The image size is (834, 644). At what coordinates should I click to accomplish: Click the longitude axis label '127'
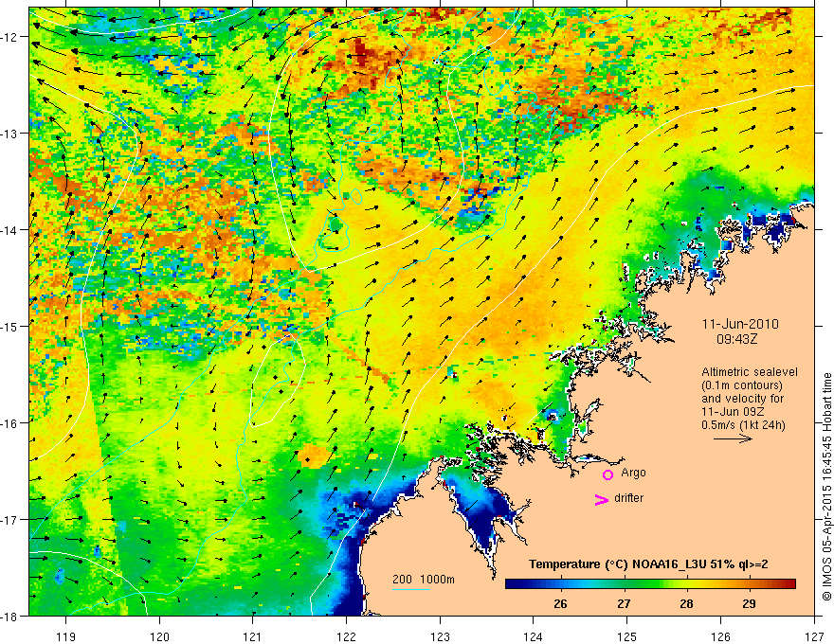coord(814,636)
